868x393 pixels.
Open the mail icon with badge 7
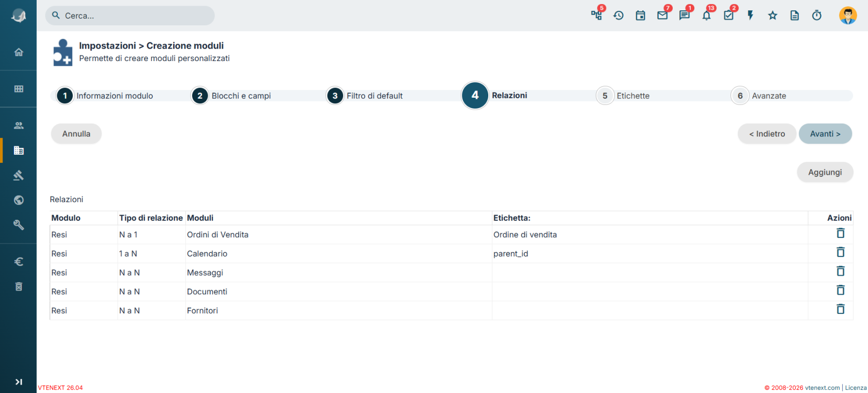click(x=662, y=16)
